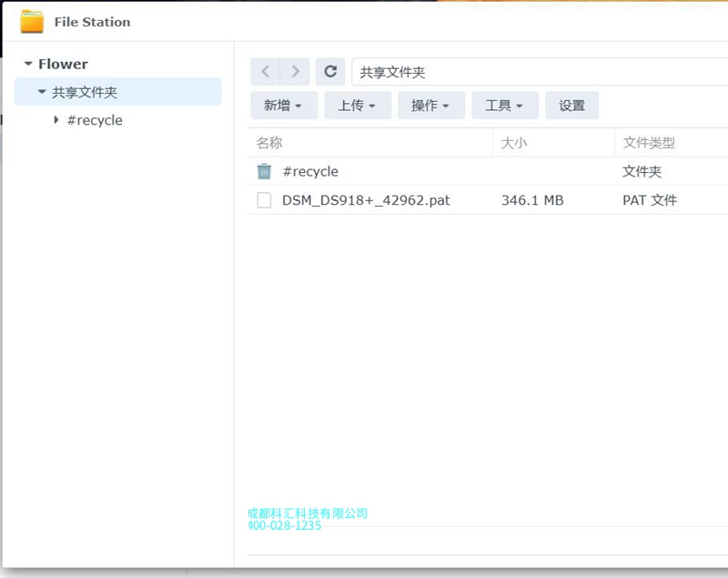Select the #recycle row in file list
This screenshot has height=578, width=728.
(x=488, y=171)
